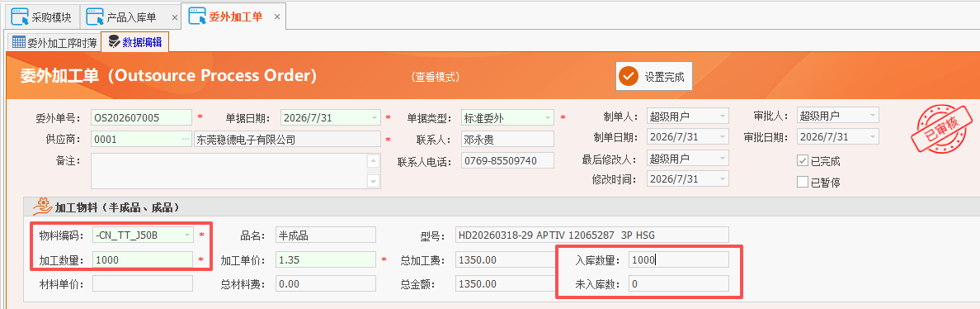Image resolution: width=980 pixels, height=309 pixels.
Task: Click the （查看模式） label
Action: pos(436,77)
